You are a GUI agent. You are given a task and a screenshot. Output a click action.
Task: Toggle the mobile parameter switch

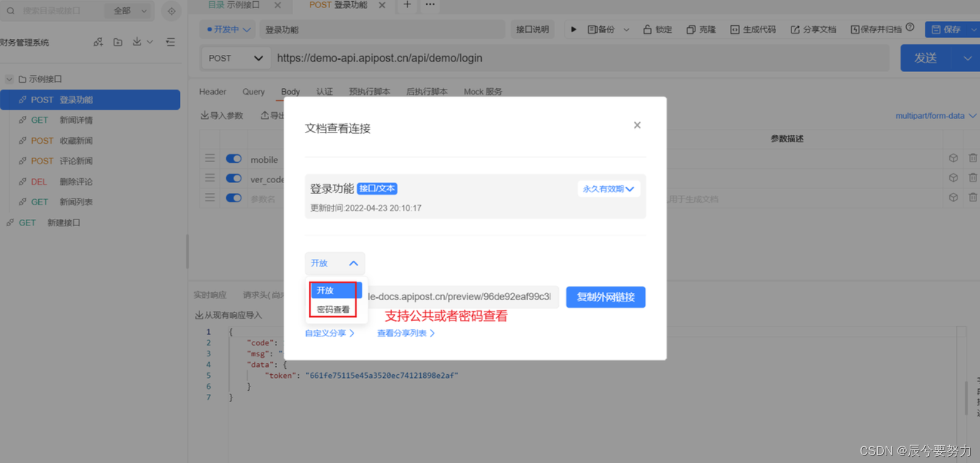(x=233, y=158)
